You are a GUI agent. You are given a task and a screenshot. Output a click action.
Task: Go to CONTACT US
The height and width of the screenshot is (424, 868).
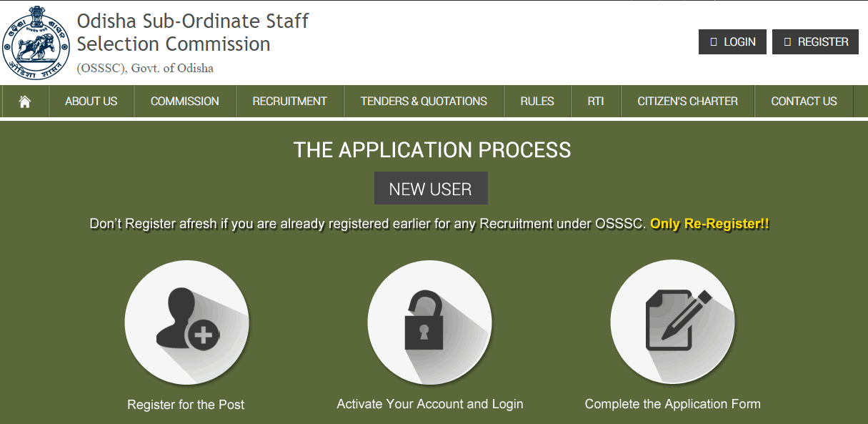804,102
